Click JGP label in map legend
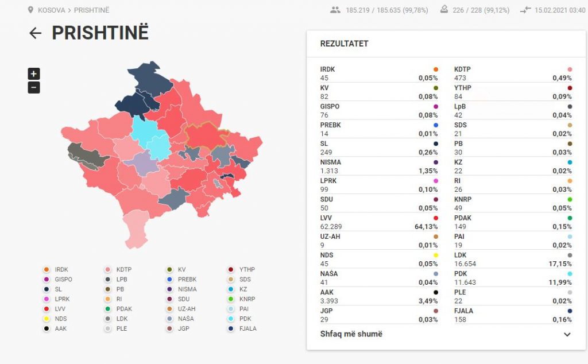The height and width of the screenshot is (364, 588). (183, 328)
